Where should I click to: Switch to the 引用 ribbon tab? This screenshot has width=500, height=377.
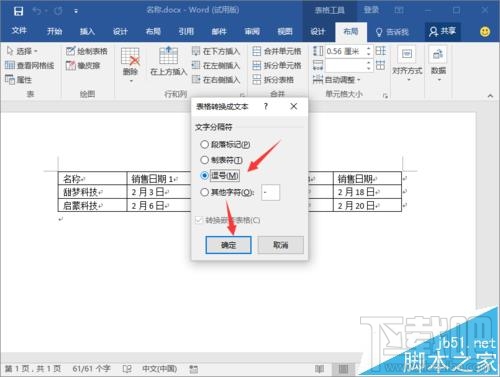point(186,31)
